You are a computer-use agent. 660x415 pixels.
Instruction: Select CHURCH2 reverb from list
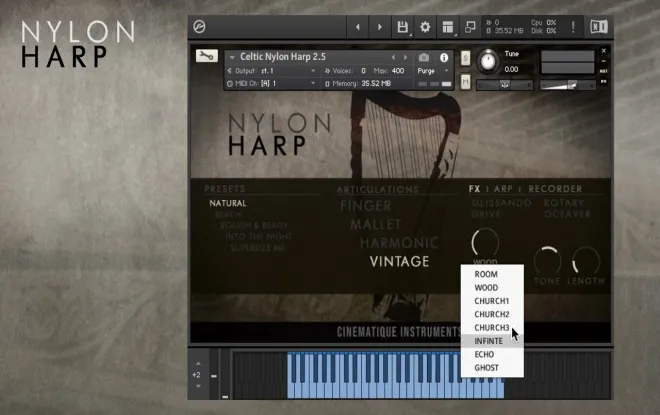(492, 314)
